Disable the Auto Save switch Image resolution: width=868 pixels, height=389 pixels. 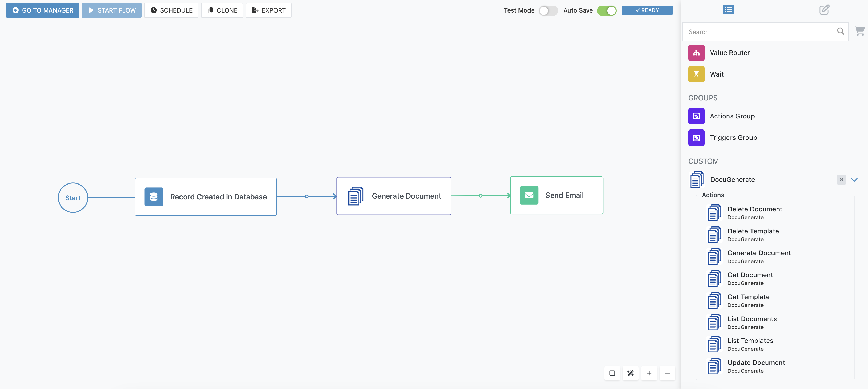(607, 10)
